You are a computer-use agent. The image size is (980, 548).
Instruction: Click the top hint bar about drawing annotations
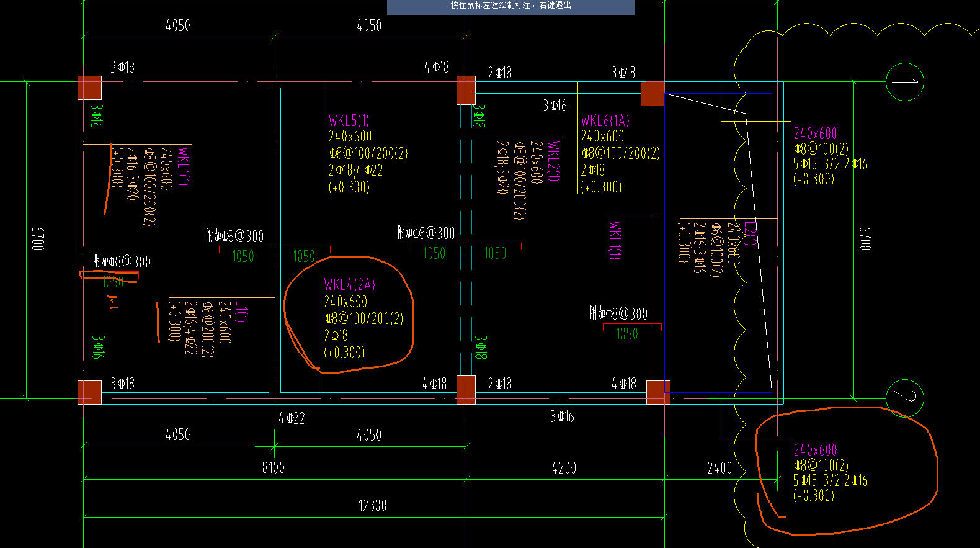[x=510, y=6]
